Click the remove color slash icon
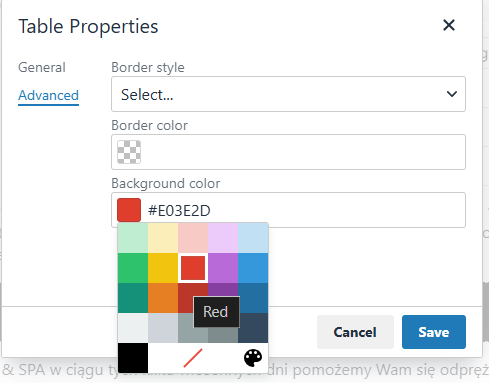 [x=193, y=358]
